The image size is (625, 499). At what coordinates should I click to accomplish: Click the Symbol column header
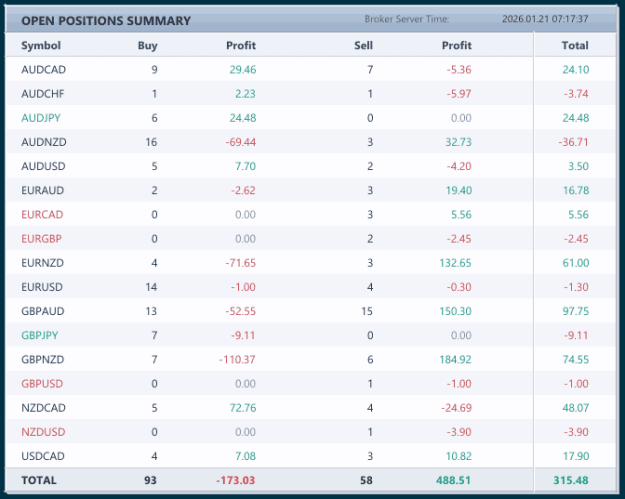[x=41, y=45]
